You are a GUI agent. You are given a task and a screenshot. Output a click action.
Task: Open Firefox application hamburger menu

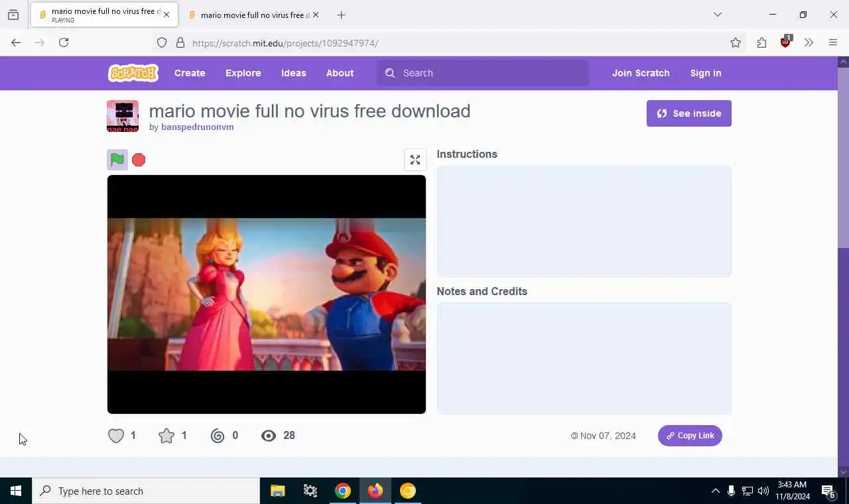pos(833,42)
